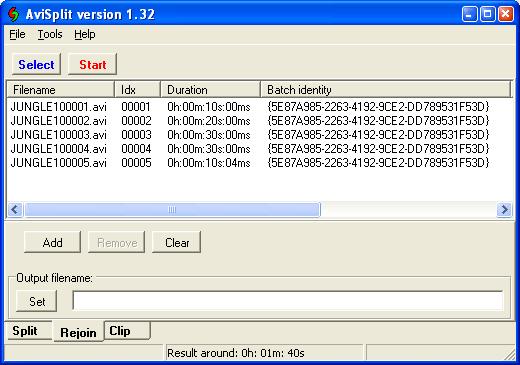Click the Set output filename button
This screenshot has height=365, width=520.
pos(37,301)
